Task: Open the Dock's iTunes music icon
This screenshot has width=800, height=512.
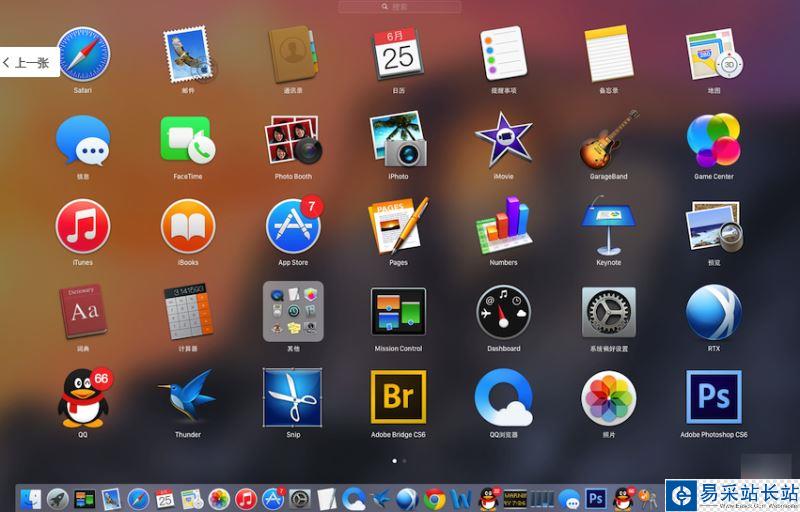Action: (246, 499)
